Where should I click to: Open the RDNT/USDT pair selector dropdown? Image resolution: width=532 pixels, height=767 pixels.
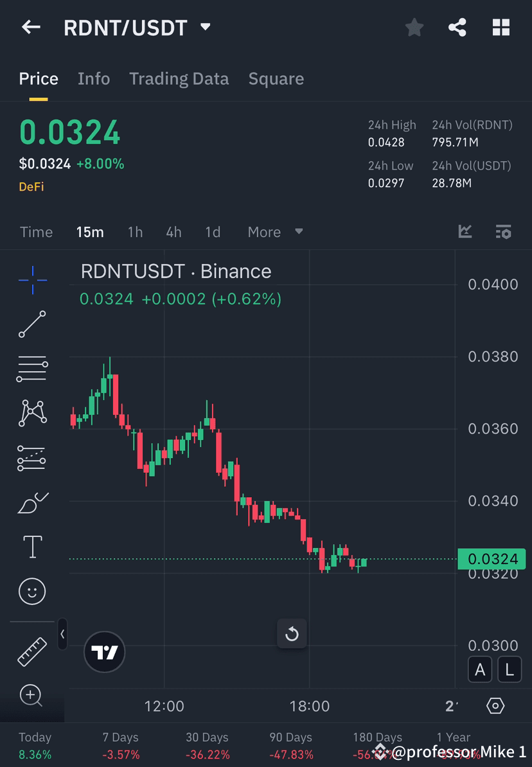tap(205, 27)
